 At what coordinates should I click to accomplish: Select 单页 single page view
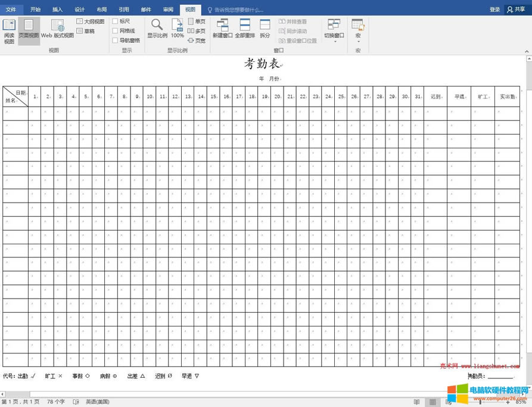pos(197,21)
